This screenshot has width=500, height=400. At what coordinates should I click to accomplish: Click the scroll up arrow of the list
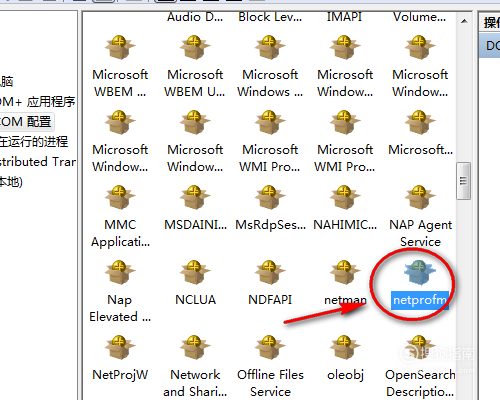pyautogui.click(x=464, y=21)
